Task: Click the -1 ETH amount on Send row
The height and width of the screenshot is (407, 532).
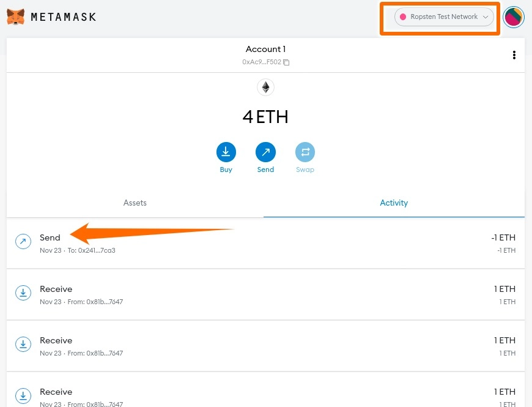Action: [504, 237]
